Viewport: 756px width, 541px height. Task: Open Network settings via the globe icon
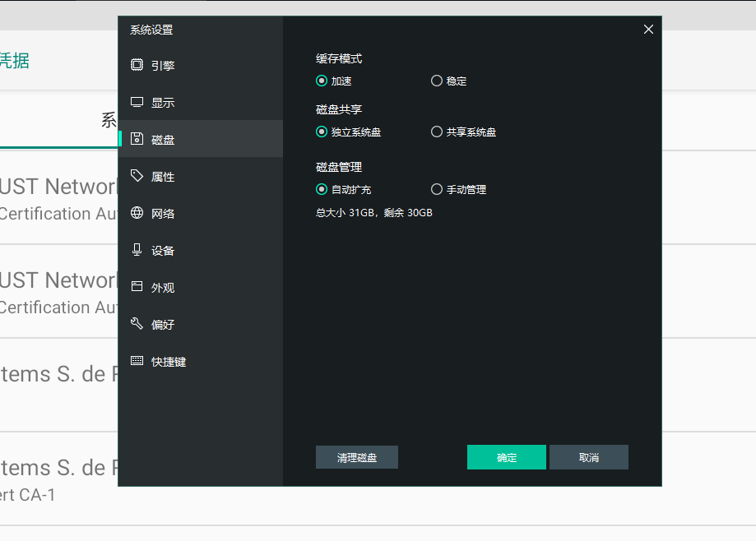[x=136, y=212]
